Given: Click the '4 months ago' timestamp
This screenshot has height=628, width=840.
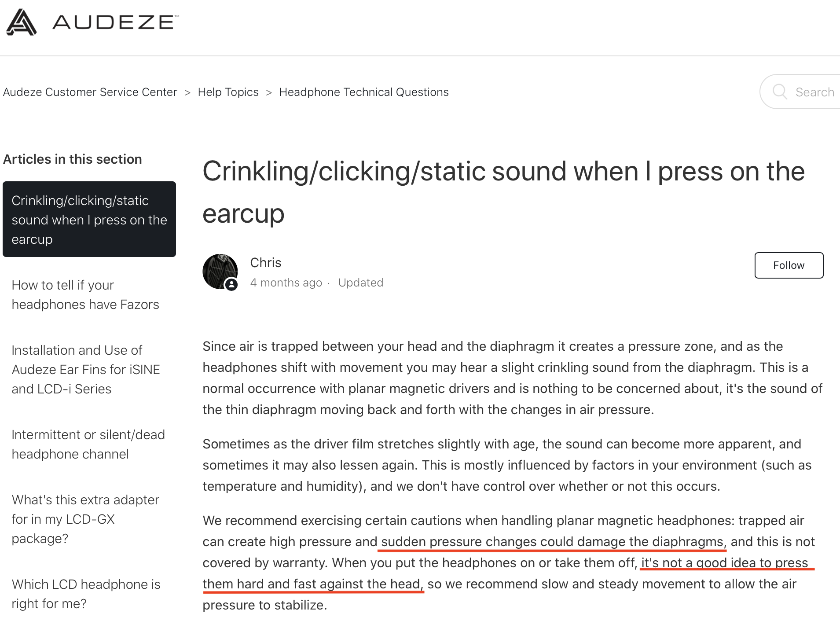Looking at the screenshot, I should coord(286,283).
